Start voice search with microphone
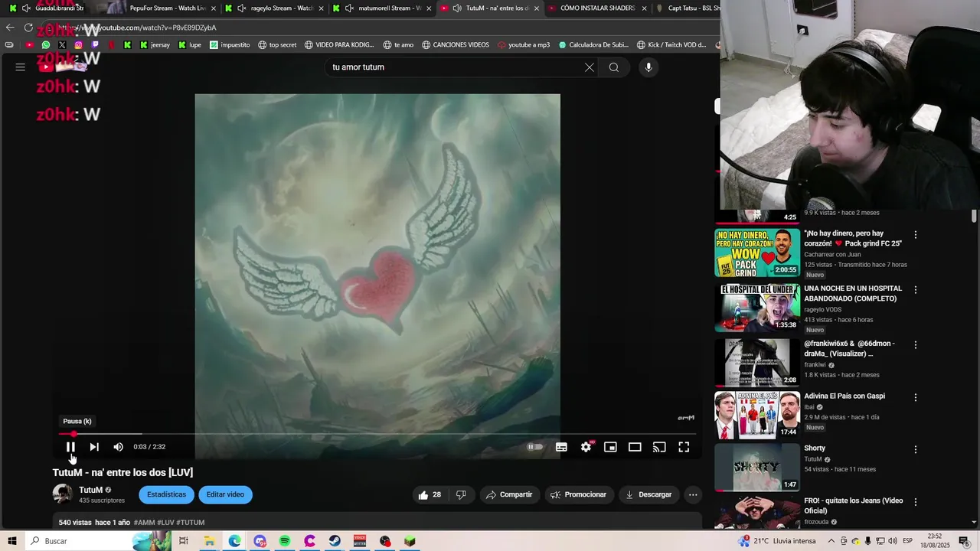Image resolution: width=980 pixels, height=551 pixels. (648, 67)
